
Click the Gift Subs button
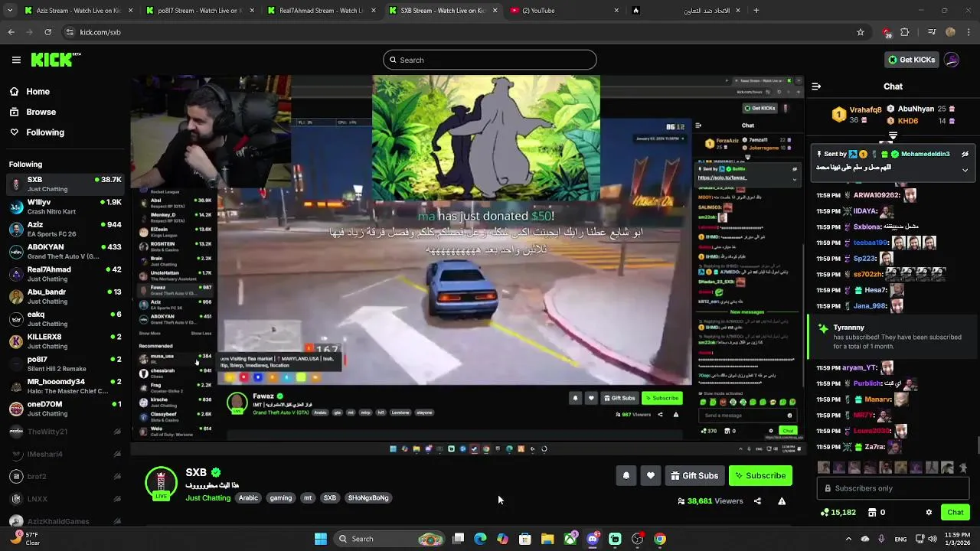click(694, 475)
